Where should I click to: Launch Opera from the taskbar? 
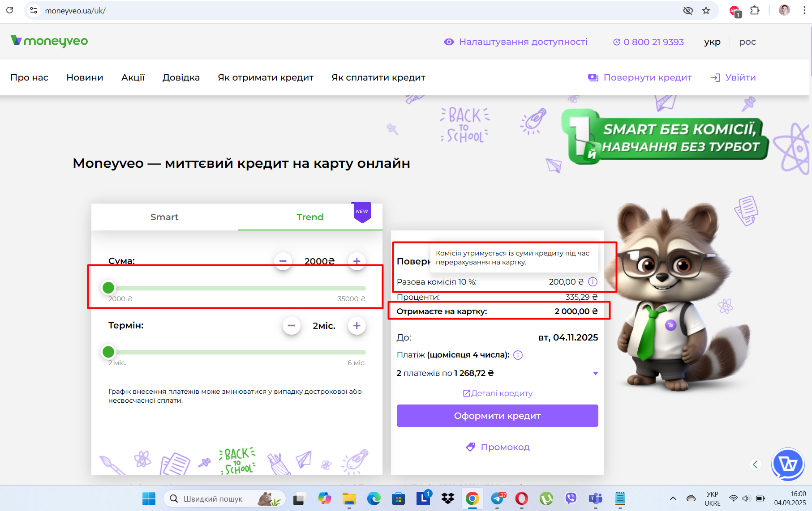(521, 498)
